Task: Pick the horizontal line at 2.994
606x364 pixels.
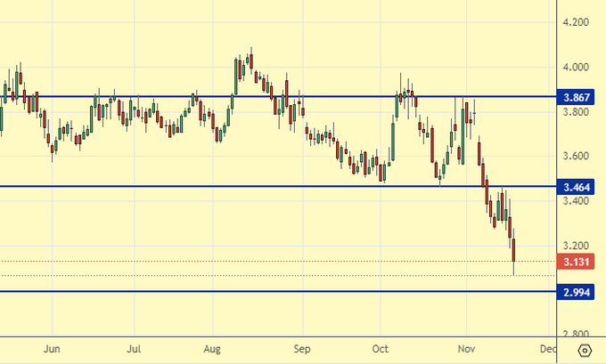Action: click(267, 291)
